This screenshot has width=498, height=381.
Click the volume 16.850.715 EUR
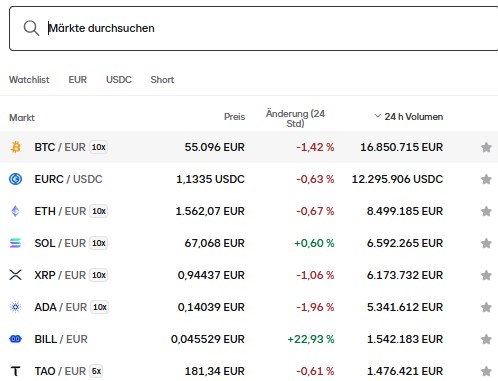[x=402, y=147]
